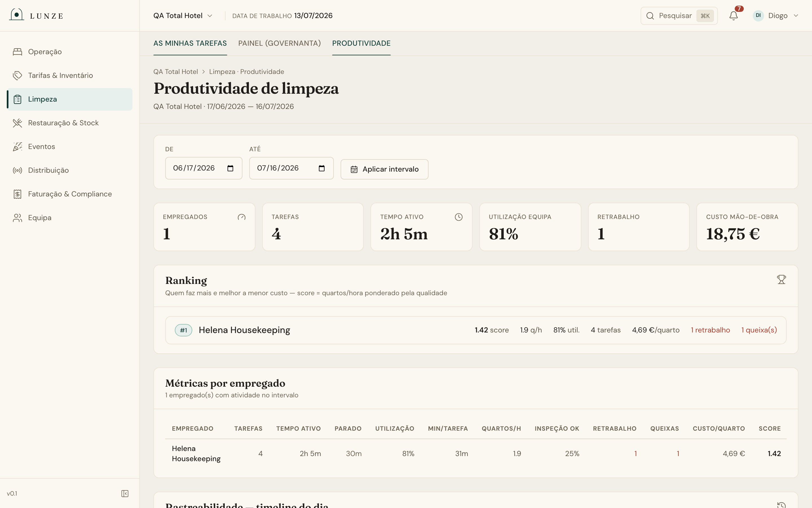Click the gauge icon on Empregados card

[242, 217]
